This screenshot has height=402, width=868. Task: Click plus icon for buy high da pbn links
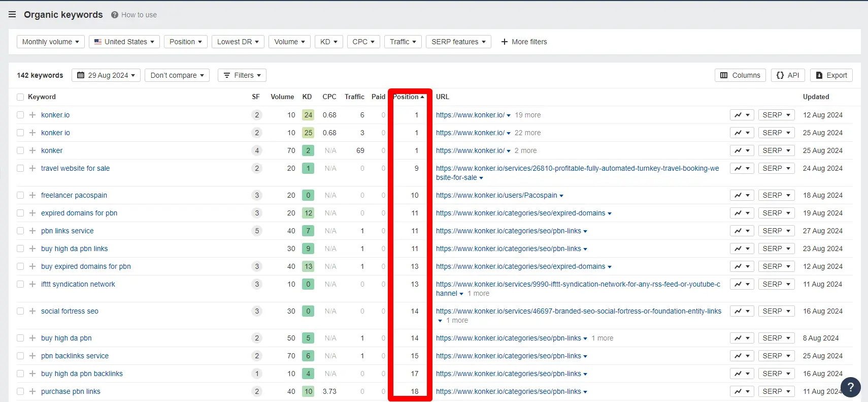tap(32, 249)
